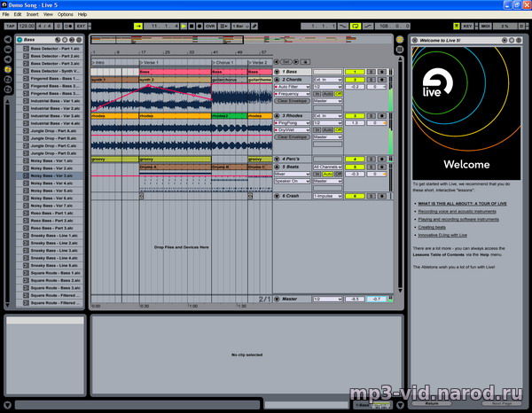Unfold the 4 Perc's track
Viewport: 532px width, 413px height.
[277, 159]
